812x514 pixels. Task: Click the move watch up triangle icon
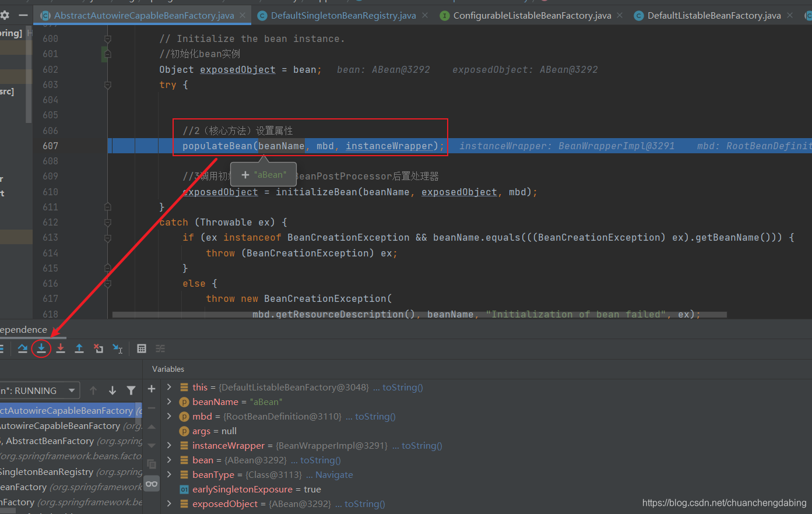click(x=152, y=427)
